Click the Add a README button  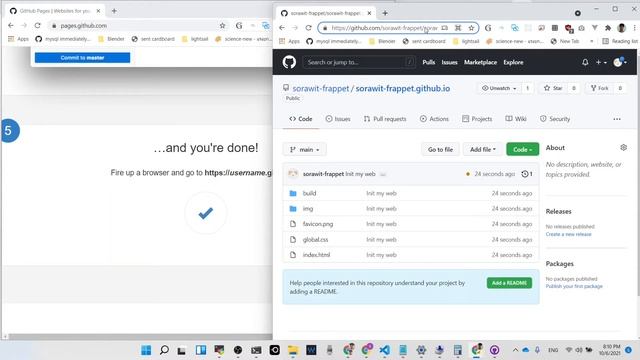[509, 283]
